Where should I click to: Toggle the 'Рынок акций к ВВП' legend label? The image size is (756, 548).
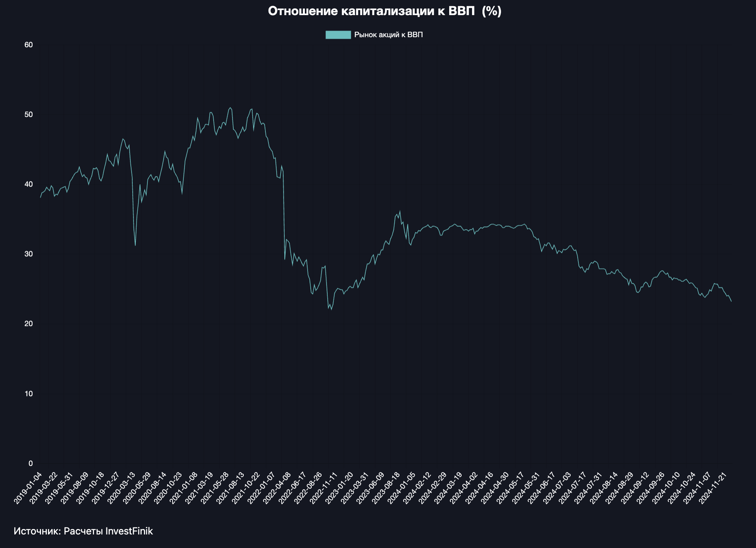point(388,35)
